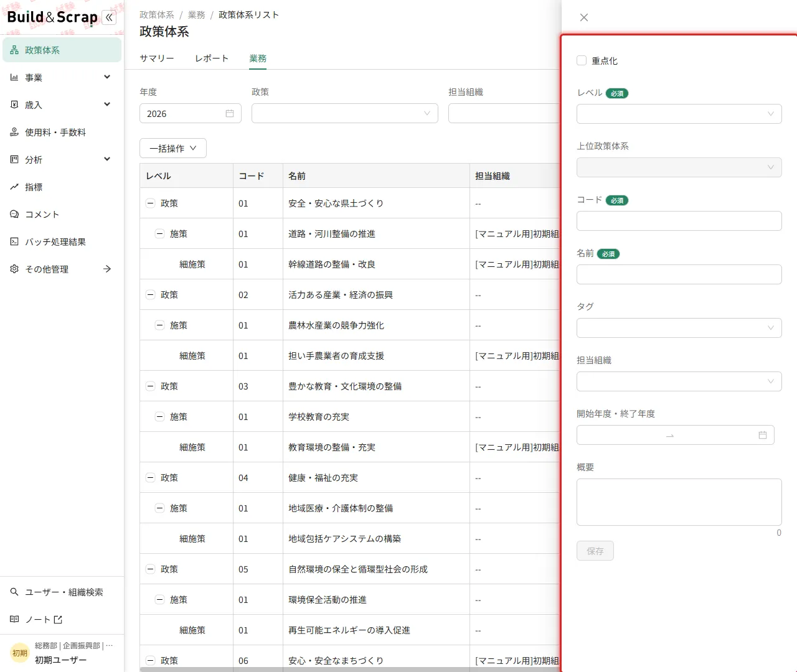Open 使用料・手数料 in the sidebar
Viewport: 797px width, 672px height.
[62, 133]
